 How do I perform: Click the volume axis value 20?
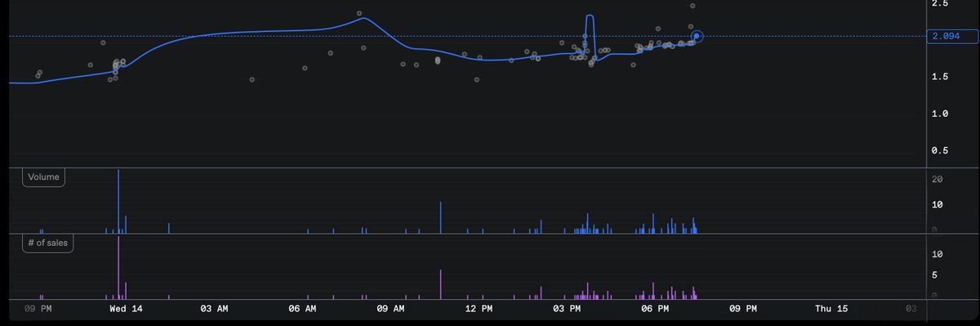click(938, 179)
